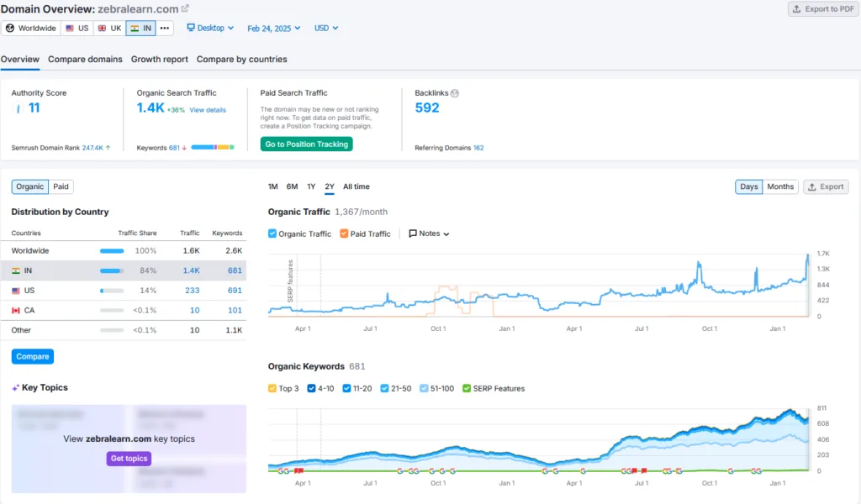The height and width of the screenshot is (504, 861).
Task: Toggle the 51-100 keywords checkbox
Action: 424,388
